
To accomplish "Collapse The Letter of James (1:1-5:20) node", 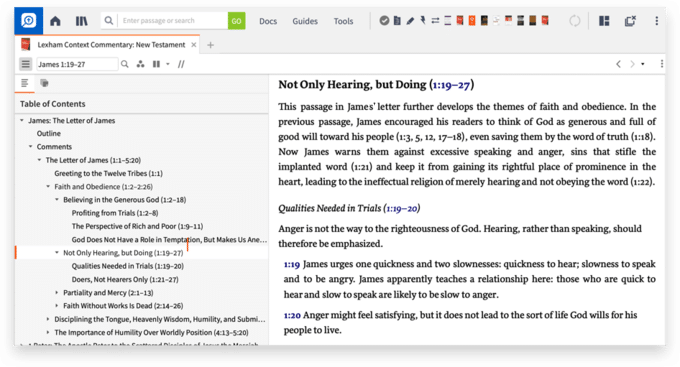I will coord(39,160).
